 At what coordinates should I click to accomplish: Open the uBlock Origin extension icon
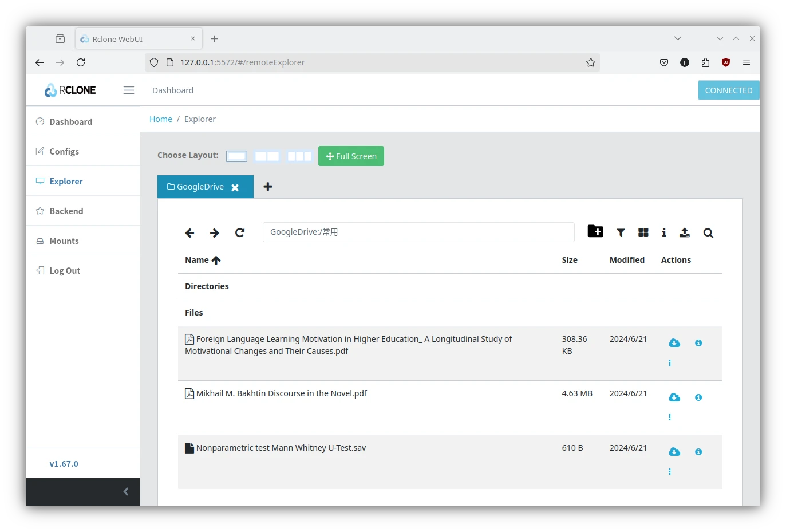pyautogui.click(x=726, y=62)
